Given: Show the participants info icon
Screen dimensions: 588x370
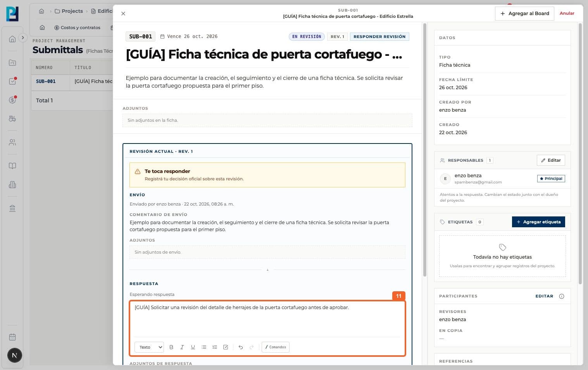Looking at the screenshot, I should pos(562,296).
